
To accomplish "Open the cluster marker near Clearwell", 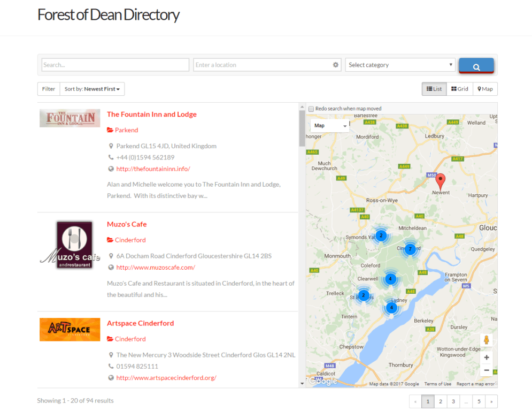I will pyautogui.click(x=390, y=279).
